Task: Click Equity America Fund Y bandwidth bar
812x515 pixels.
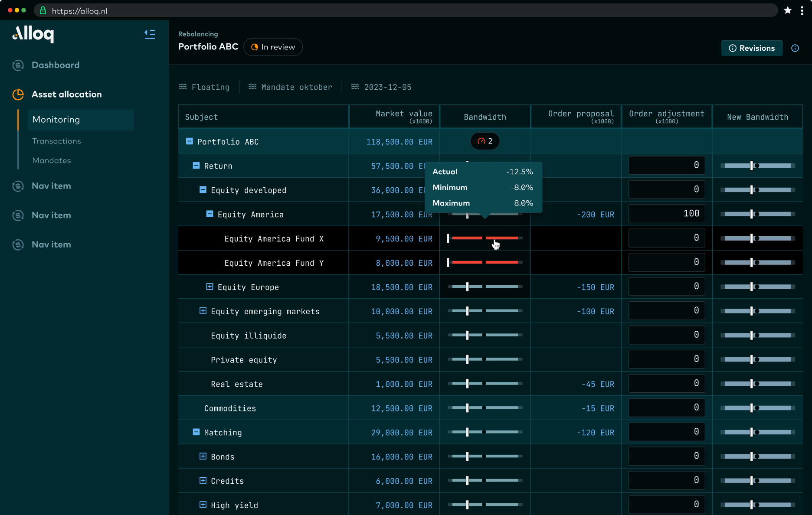Action: coord(485,262)
